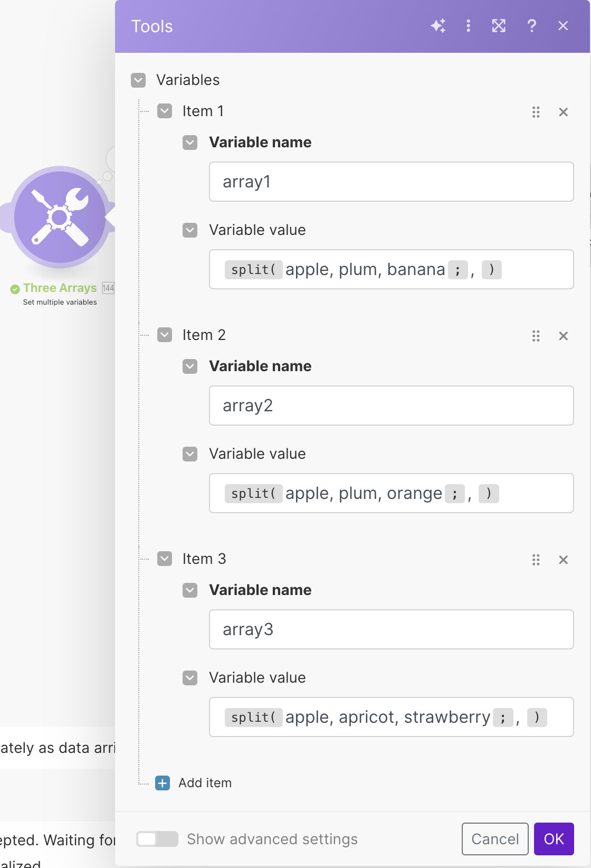This screenshot has width=591, height=868.
Task: Collapse Item 1 Variable name field
Action: coord(190,143)
